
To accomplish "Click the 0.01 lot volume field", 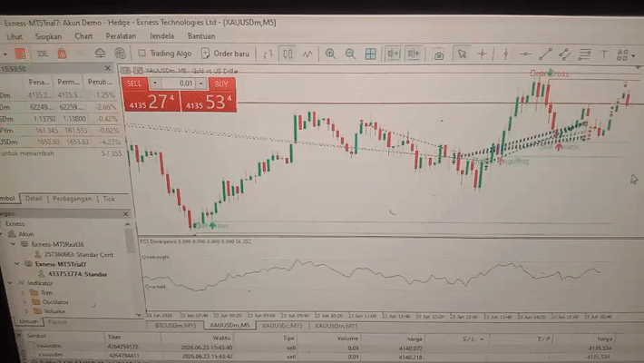I will [x=179, y=83].
